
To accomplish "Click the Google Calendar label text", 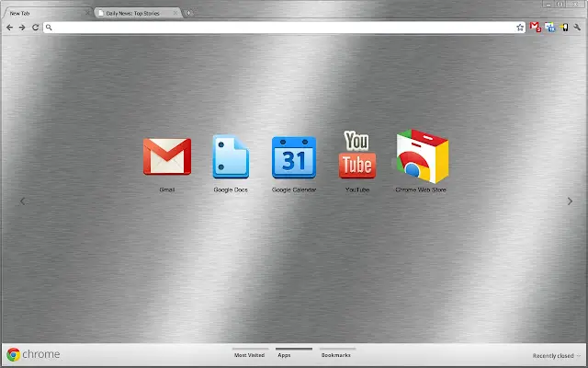I will point(294,190).
